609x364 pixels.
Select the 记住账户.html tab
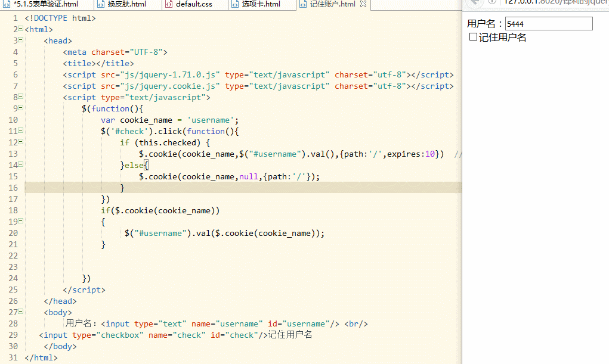pos(332,4)
